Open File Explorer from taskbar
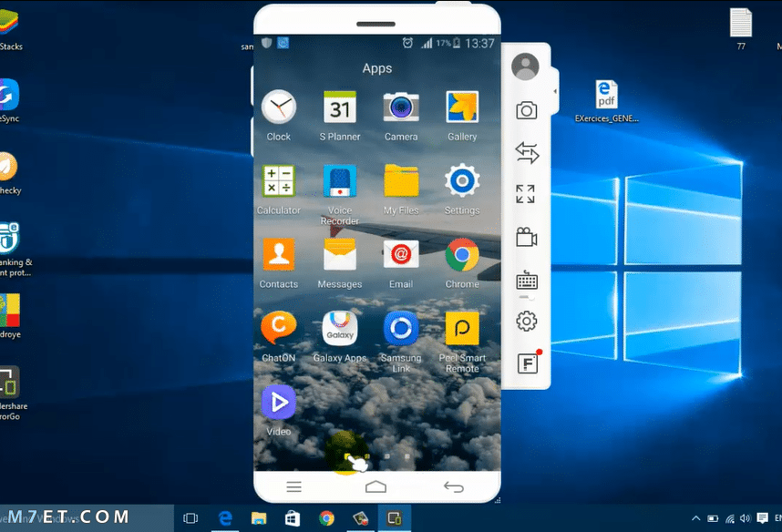The height and width of the screenshot is (532, 782). point(259,518)
